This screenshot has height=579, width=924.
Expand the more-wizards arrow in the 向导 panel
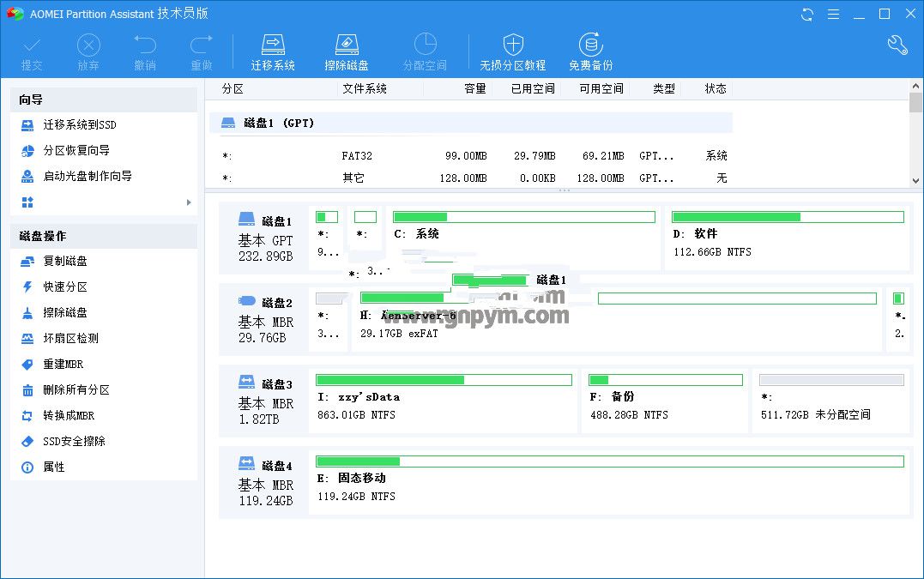coord(189,202)
